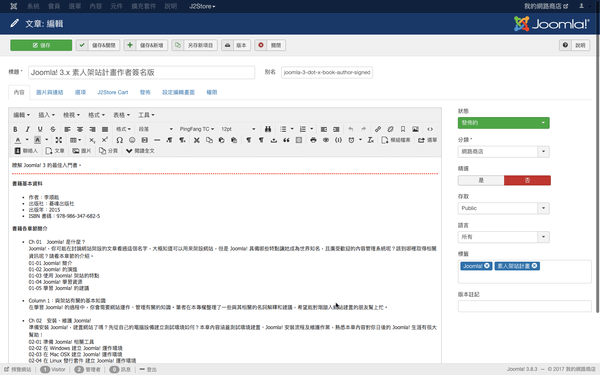Screen dimensions: 600x375
Task: Remove the 素人架站計畫 tag
Action: [535, 266]
